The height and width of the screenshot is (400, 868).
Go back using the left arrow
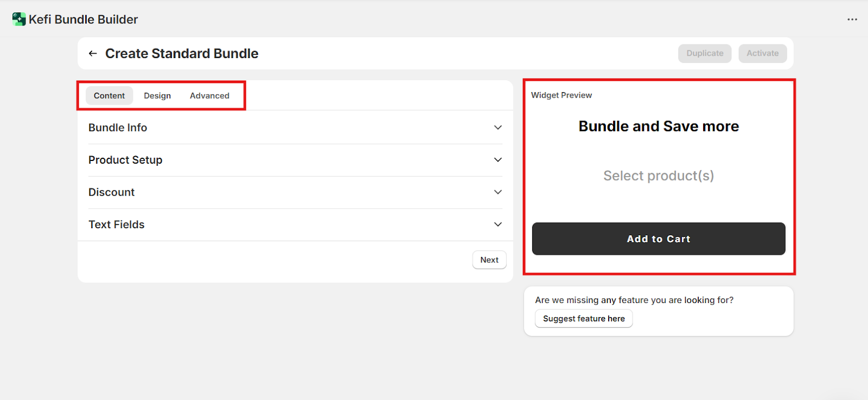click(93, 54)
